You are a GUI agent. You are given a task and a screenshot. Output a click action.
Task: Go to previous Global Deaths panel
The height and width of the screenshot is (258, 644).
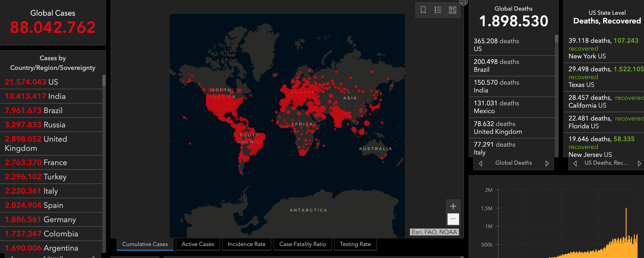(x=481, y=163)
